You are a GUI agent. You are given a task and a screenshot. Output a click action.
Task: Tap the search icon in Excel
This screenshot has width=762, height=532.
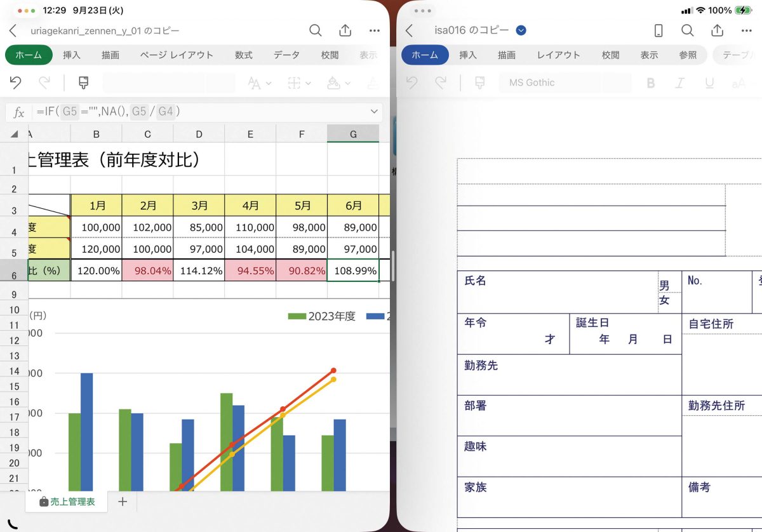click(x=316, y=30)
